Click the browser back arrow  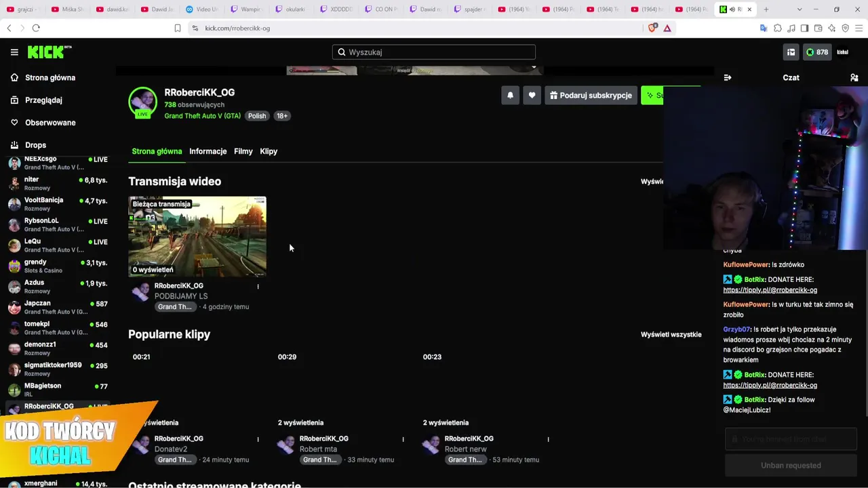point(9,28)
